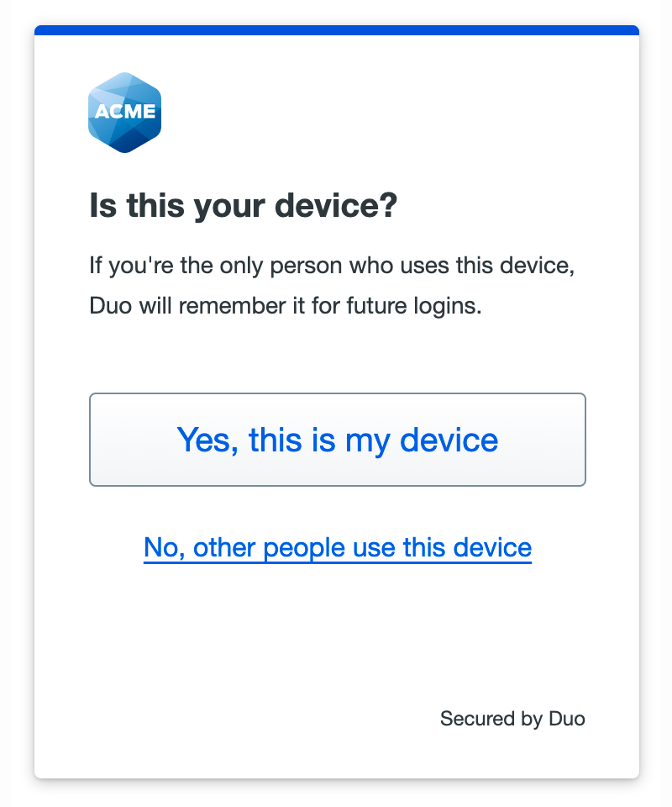
Task: Click the explanation text about future logins
Action: click(x=331, y=286)
